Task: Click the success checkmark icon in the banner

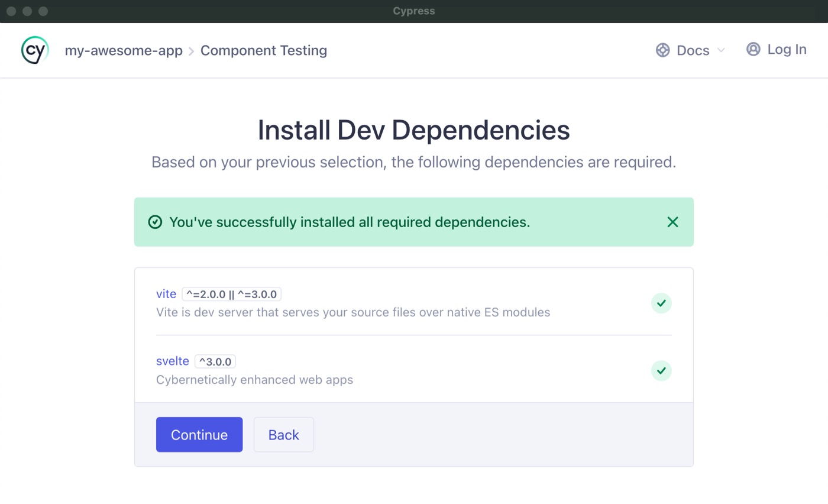Action: [154, 222]
